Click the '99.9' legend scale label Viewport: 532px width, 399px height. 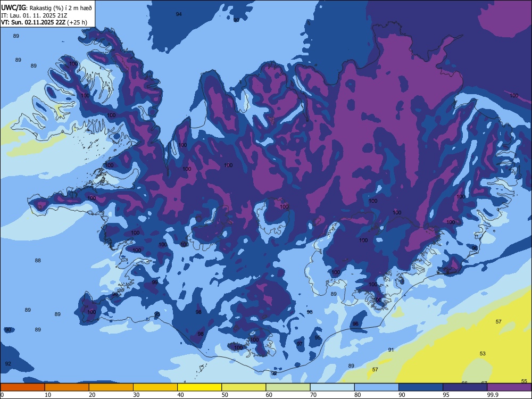492,395
